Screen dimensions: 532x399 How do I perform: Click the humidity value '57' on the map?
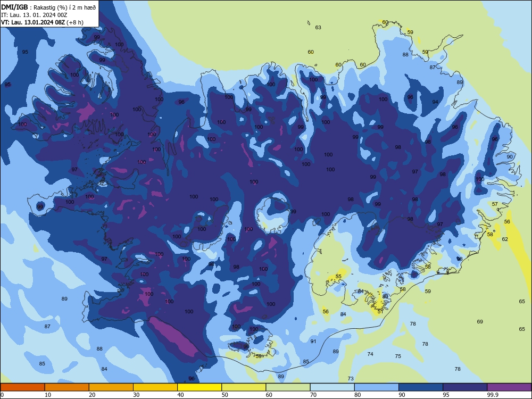(x=495, y=204)
